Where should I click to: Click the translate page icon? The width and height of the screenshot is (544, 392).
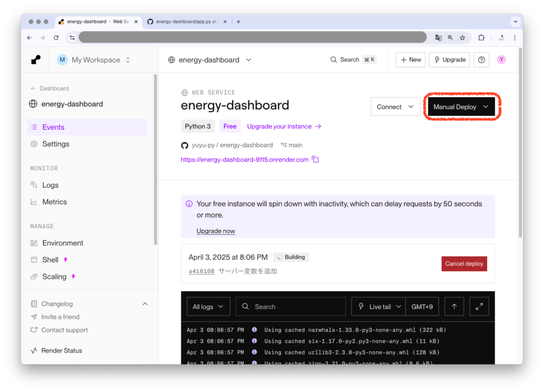(438, 38)
